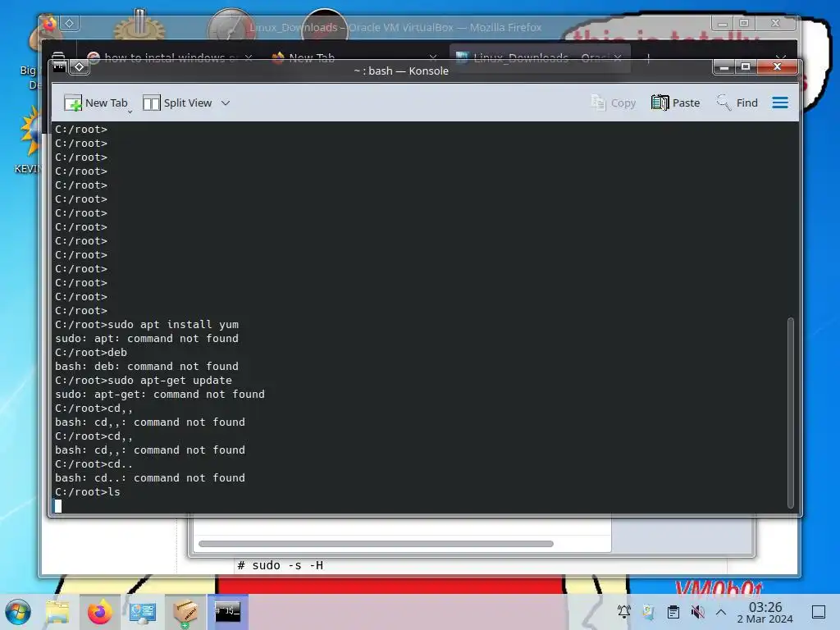Click the tray icon left of the clipboard icon
Screen dimensions: 840x630
pyautogui.click(x=648, y=611)
